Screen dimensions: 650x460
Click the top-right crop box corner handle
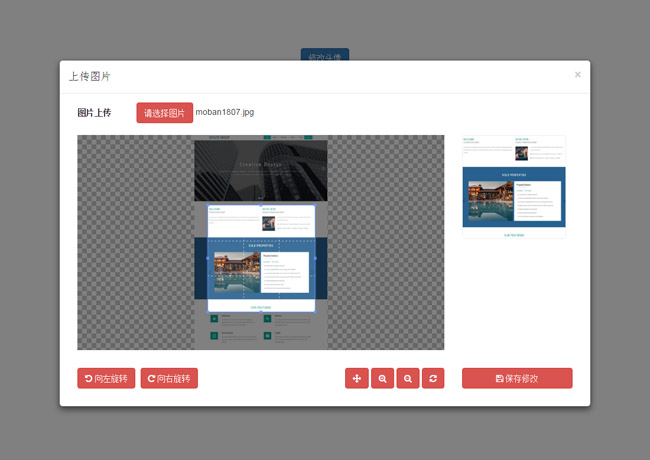tap(315, 205)
